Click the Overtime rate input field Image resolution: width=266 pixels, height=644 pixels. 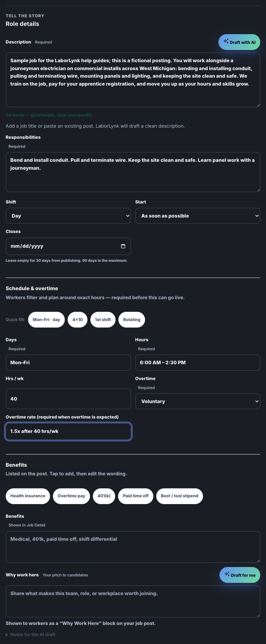point(68,431)
